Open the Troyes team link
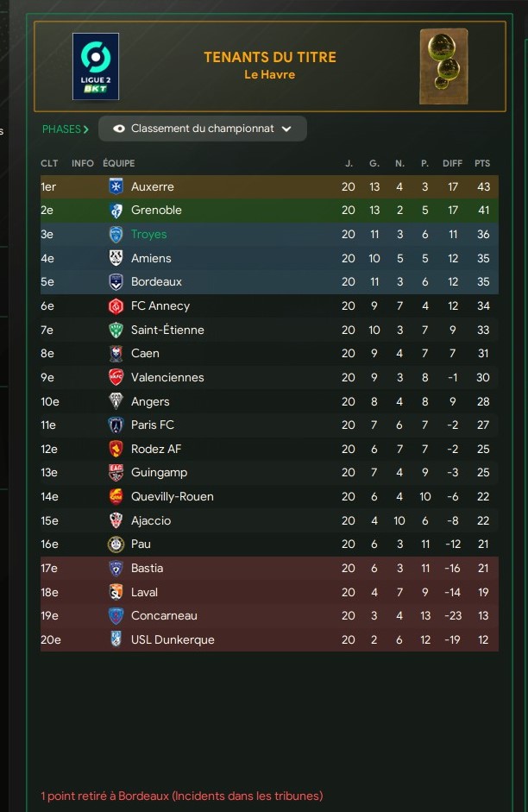This screenshot has height=812, width=528. 148,234
